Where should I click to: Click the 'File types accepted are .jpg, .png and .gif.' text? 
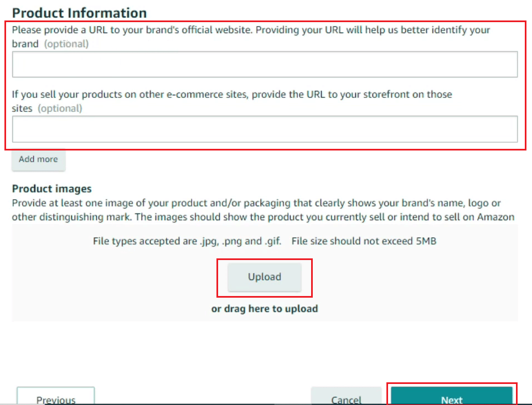click(x=187, y=241)
